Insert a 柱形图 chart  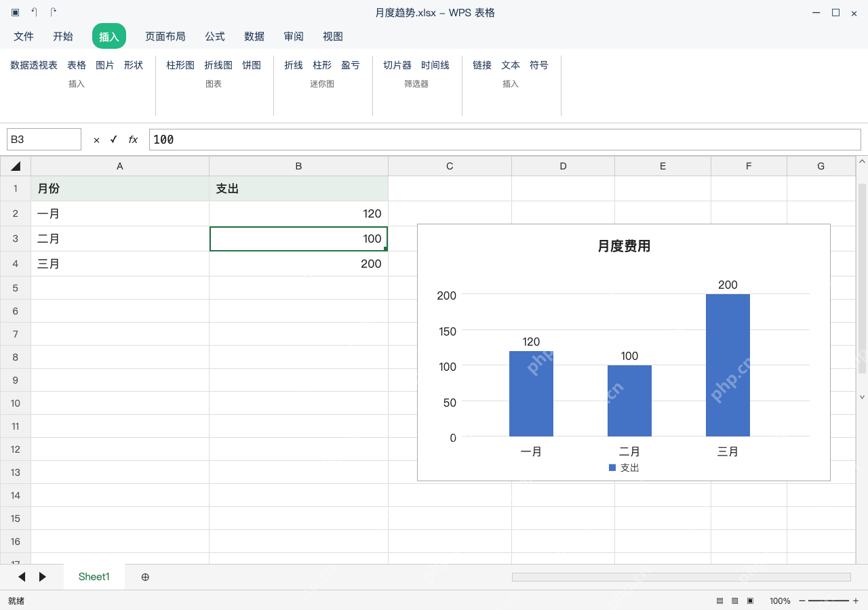[180, 65]
